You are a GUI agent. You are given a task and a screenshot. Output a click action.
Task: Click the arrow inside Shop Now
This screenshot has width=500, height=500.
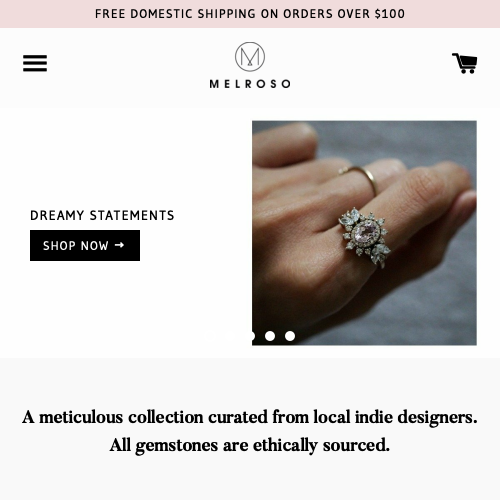(119, 245)
